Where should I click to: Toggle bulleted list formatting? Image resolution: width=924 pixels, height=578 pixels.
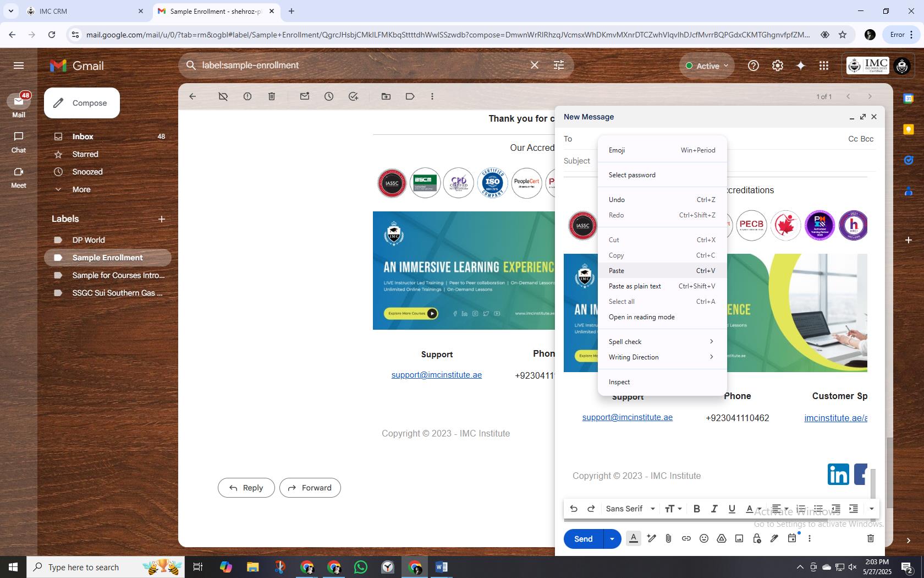pyautogui.click(x=818, y=509)
